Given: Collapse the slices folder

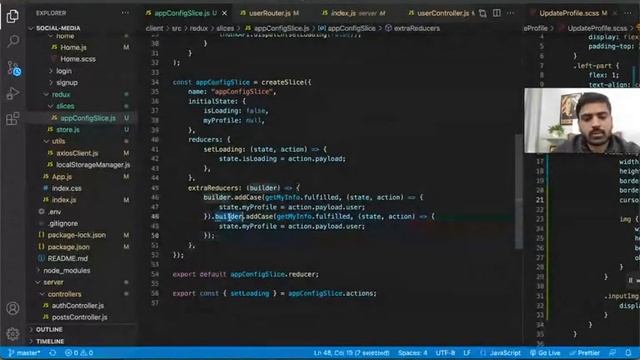Looking at the screenshot, I should (65, 106).
